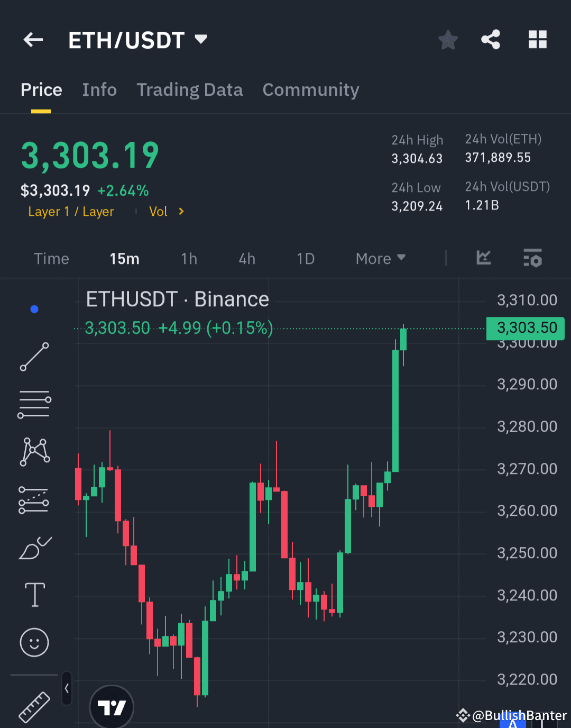Click the 3,303.50 current price label
The height and width of the screenshot is (728, 571).
point(525,328)
